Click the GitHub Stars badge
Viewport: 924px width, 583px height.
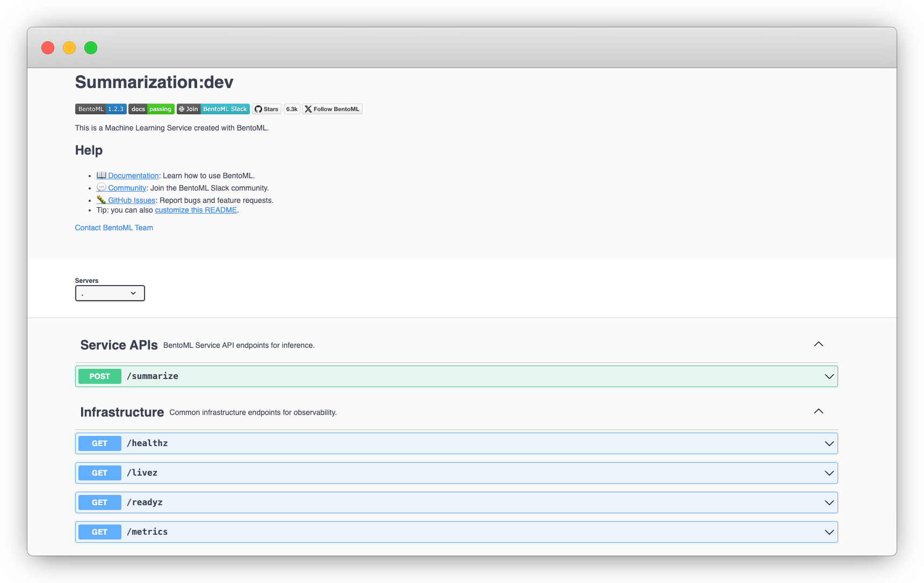(x=266, y=109)
